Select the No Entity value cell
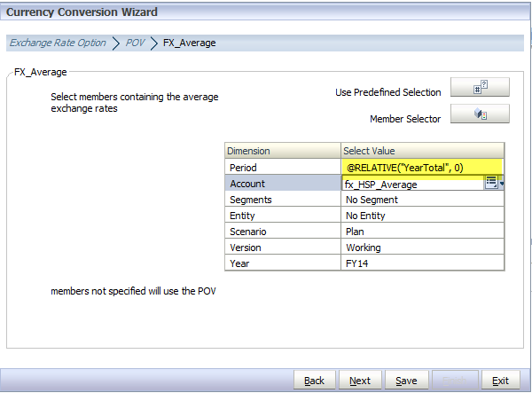Image resolution: width=532 pixels, height=393 pixels. [x=422, y=216]
